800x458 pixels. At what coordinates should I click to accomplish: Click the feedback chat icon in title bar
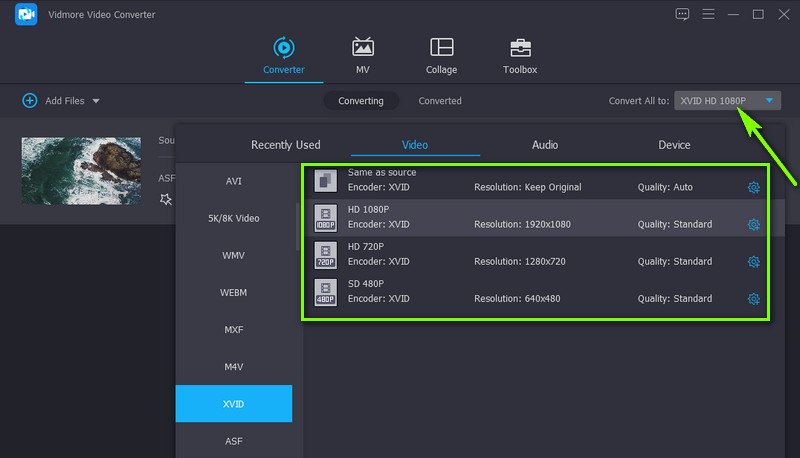click(x=682, y=14)
